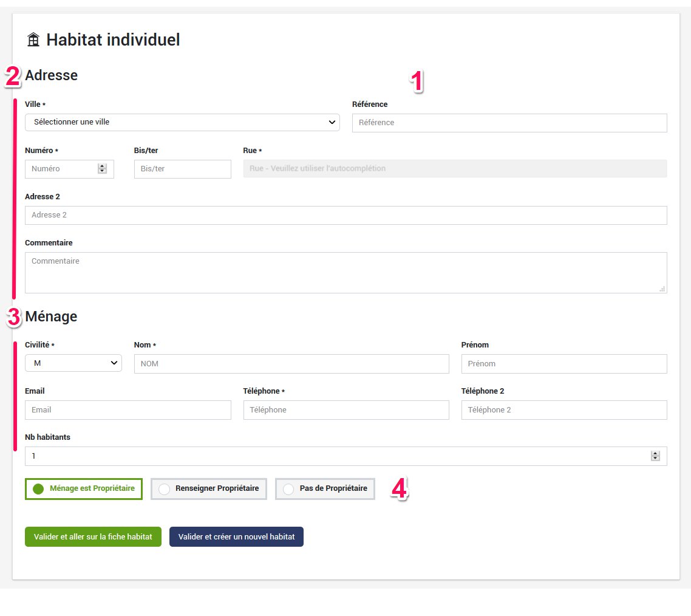Open the "Sélectionner une ville" dropdown
The image size is (691, 616).
(x=182, y=122)
